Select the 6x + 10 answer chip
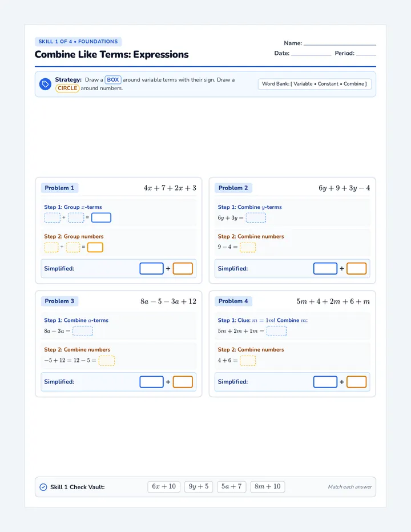The width and height of the screenshot is (411, 532). [x=164, y=486]
